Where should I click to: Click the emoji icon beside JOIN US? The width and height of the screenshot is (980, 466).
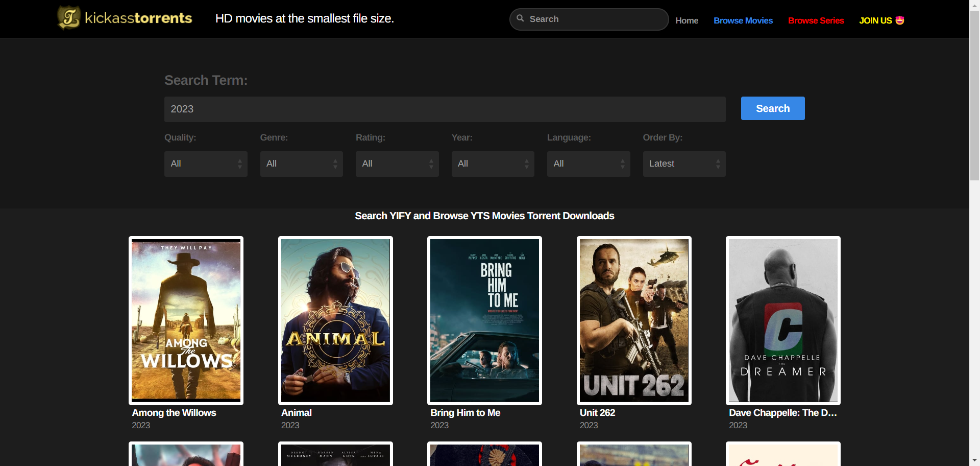pos(900,20)
